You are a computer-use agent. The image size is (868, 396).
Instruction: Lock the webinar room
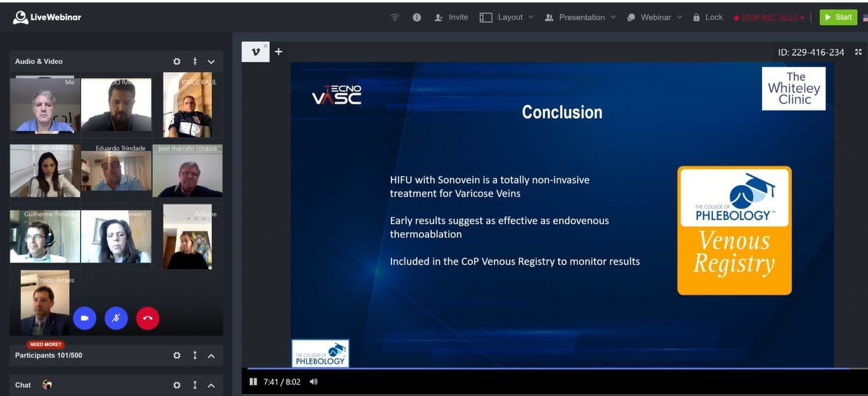(x=708, y=17)
